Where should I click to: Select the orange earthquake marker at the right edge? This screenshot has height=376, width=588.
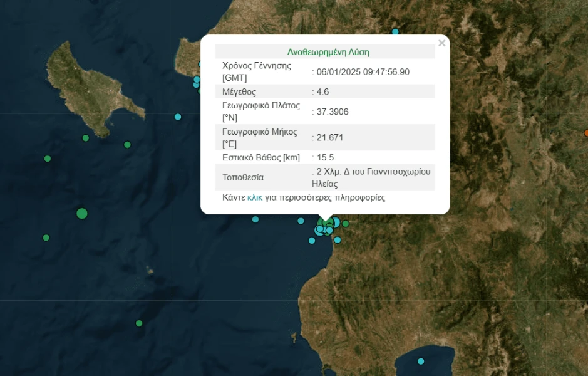586,133
